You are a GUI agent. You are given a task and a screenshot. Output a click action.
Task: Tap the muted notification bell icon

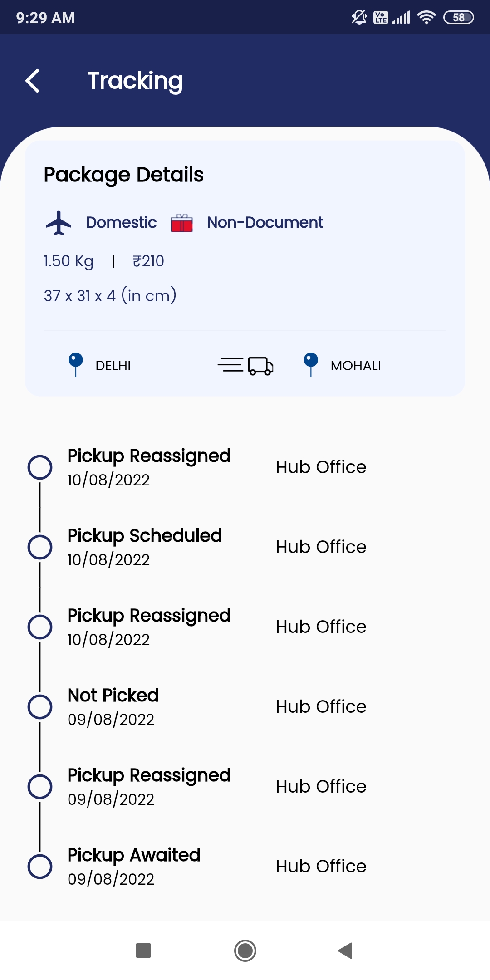point(359,18)
